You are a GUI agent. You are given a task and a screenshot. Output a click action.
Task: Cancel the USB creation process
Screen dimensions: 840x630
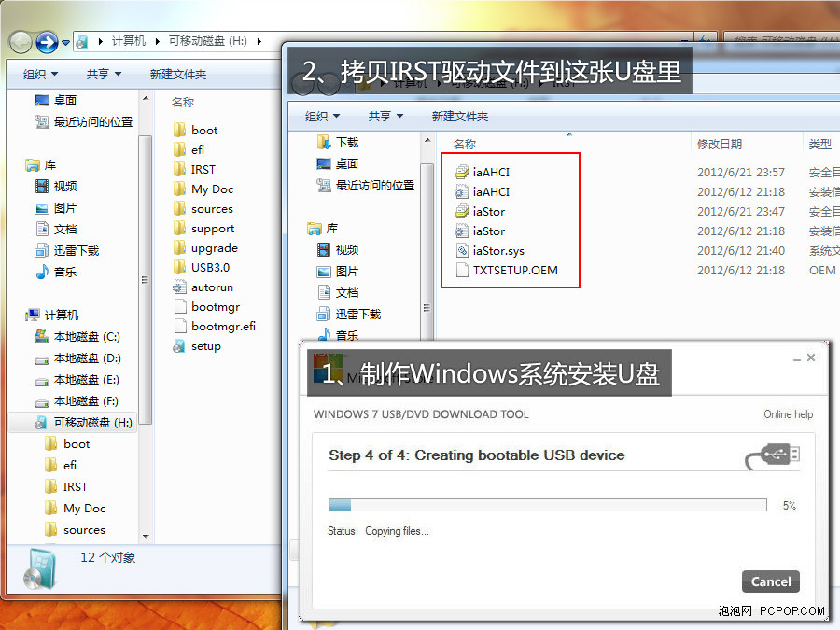point(771,581)
